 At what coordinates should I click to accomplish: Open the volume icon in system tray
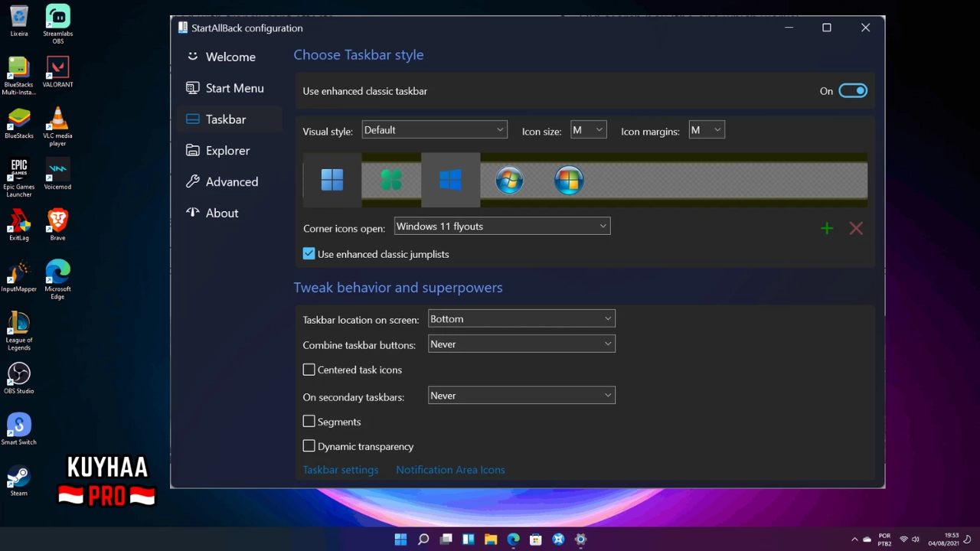(916, 540)
